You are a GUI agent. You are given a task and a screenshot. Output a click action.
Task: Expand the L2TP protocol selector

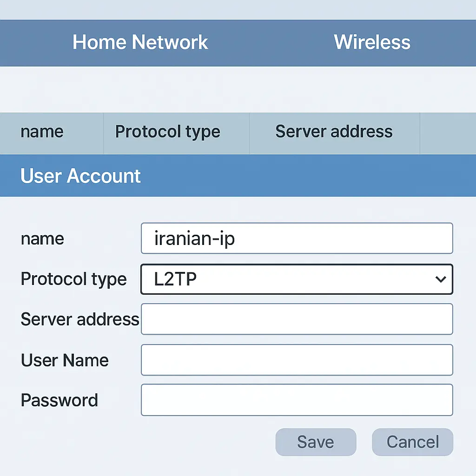coord(297,279)
